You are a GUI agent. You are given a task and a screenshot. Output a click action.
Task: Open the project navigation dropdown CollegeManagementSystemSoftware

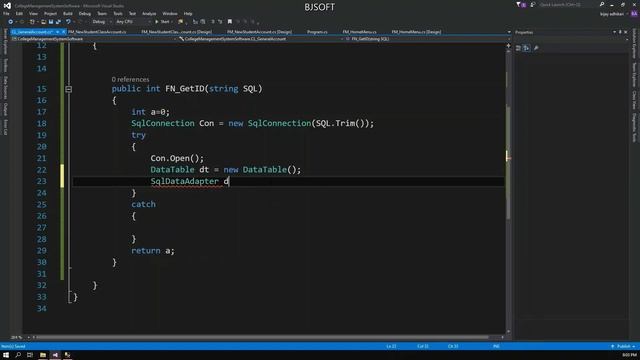click(94, 39)
